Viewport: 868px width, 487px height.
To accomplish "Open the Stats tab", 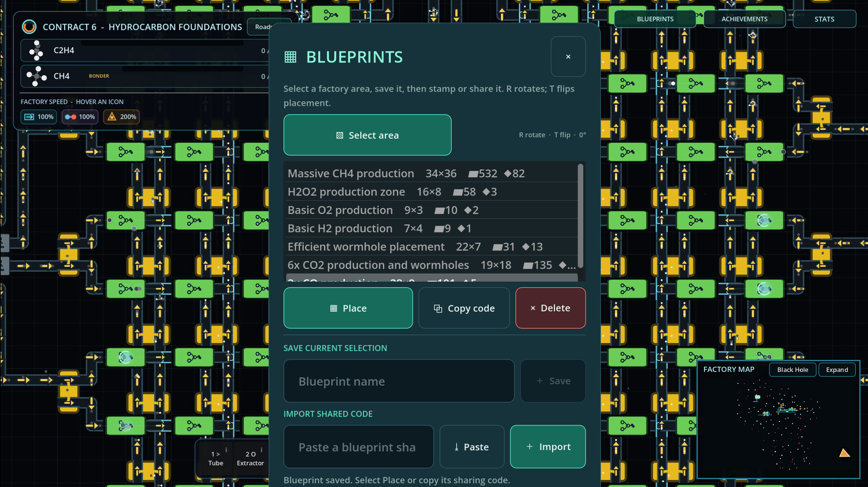I will [824, 19].
